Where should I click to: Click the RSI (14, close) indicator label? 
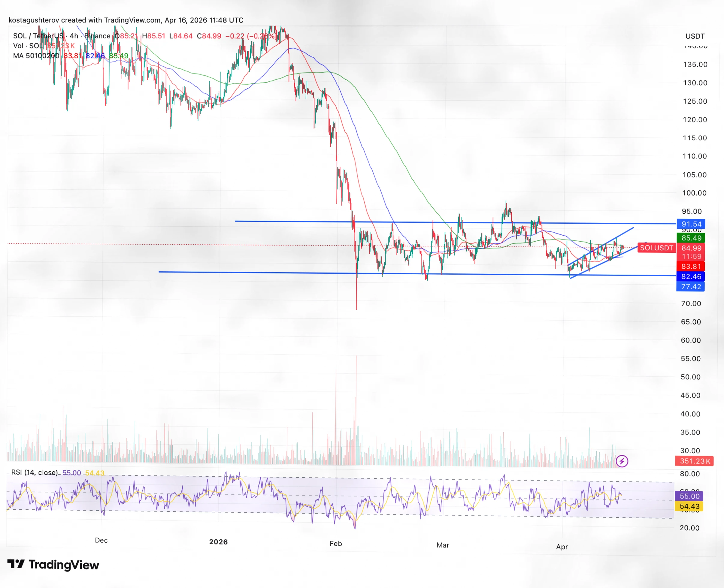pos(34,472)
